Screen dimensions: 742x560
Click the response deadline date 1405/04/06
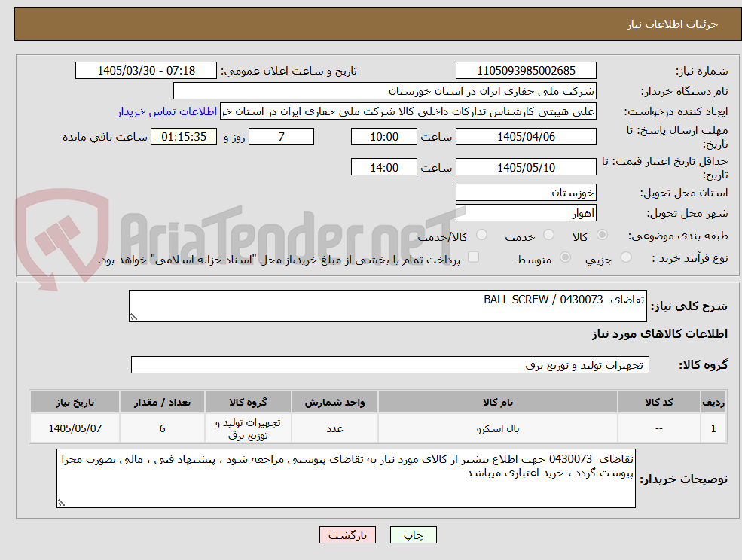[526, 137]
